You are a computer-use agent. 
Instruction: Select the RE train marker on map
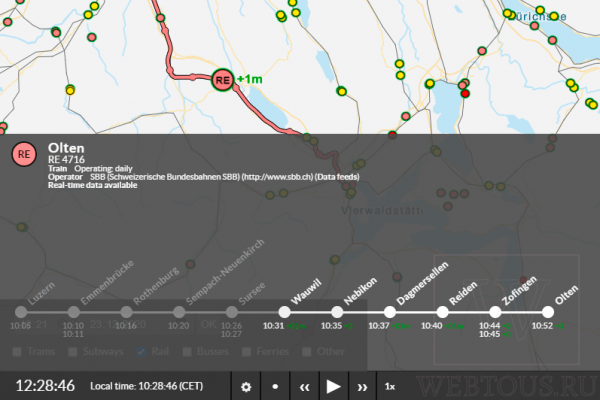223,80
